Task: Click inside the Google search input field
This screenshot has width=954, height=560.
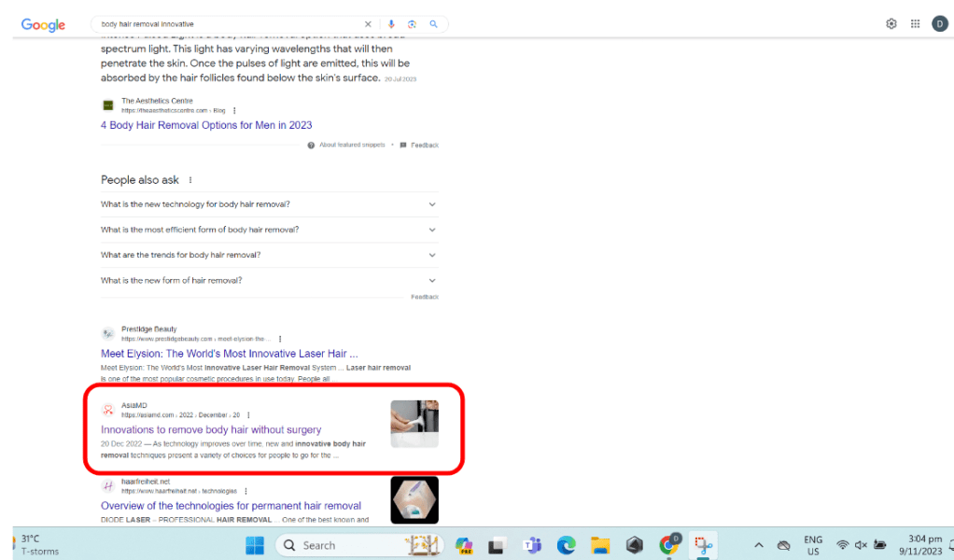Action: pos(224,24)
